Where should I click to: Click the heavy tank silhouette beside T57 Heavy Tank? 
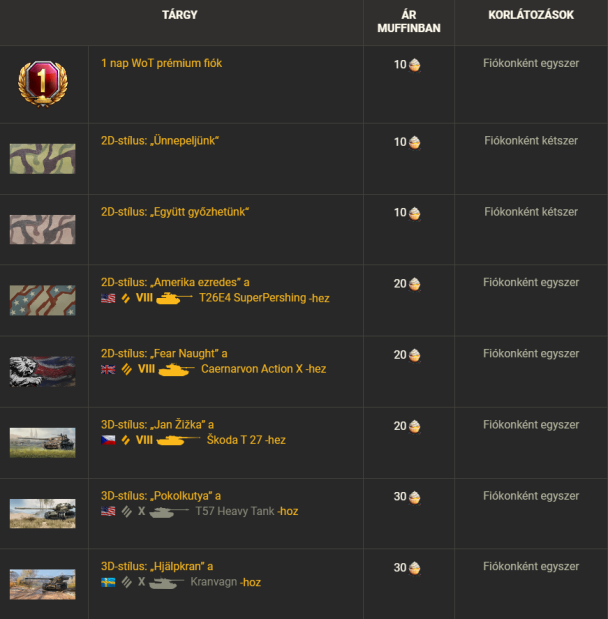point(169,512)
